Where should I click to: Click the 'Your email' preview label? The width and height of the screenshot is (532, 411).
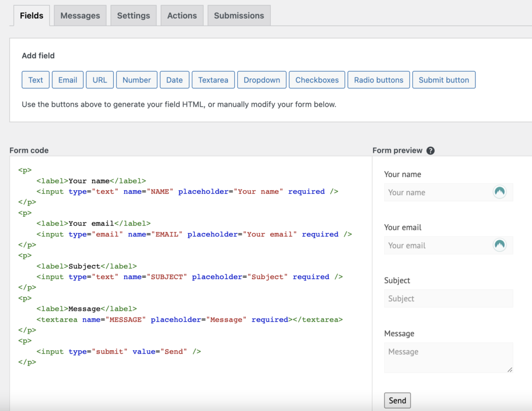403,228
